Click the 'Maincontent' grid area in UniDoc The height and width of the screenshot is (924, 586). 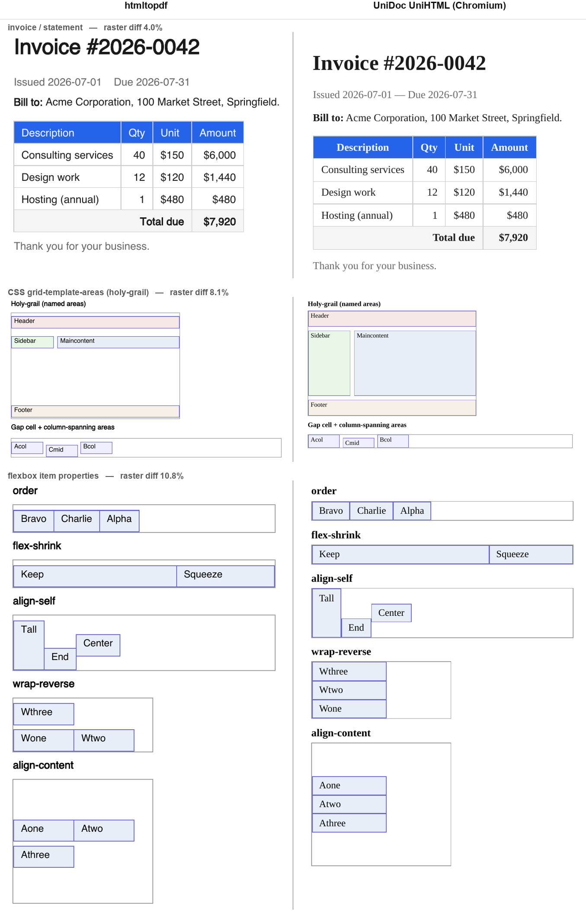point(415,363)
